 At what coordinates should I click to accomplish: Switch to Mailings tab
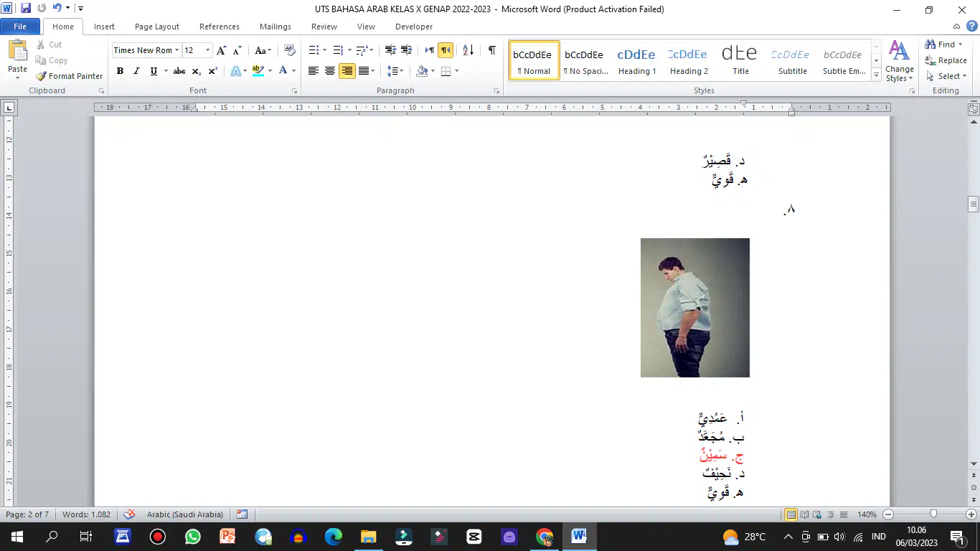coord(275,27)
